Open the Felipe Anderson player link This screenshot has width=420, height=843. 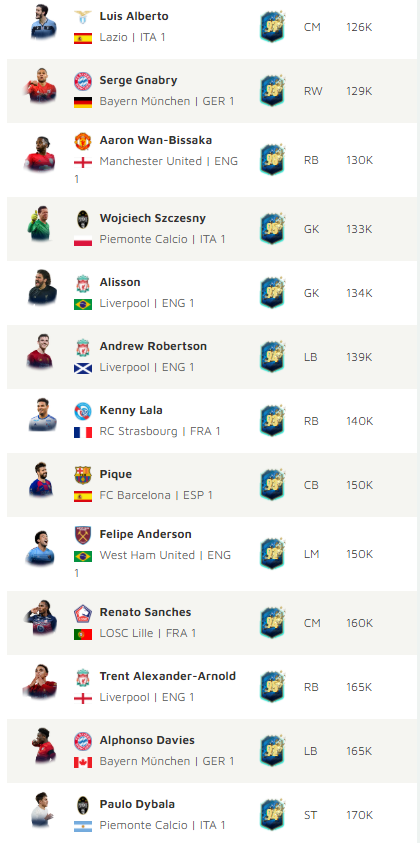[x=145, y=534]
